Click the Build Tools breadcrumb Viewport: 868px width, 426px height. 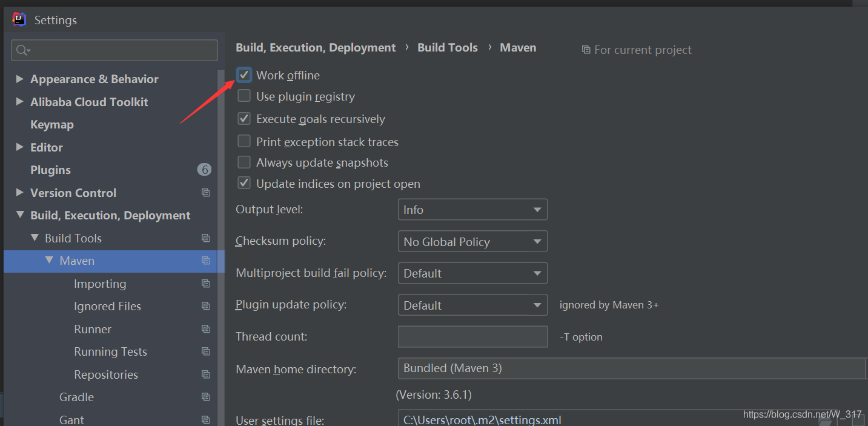(x=448, y=47)
